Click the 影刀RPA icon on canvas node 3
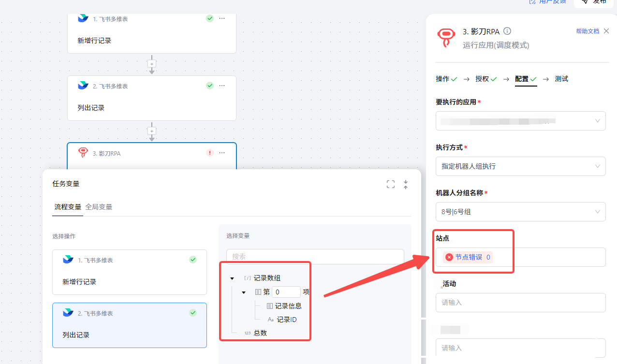The height and width of the screenshot is (364, 617). tap(83, 153)
